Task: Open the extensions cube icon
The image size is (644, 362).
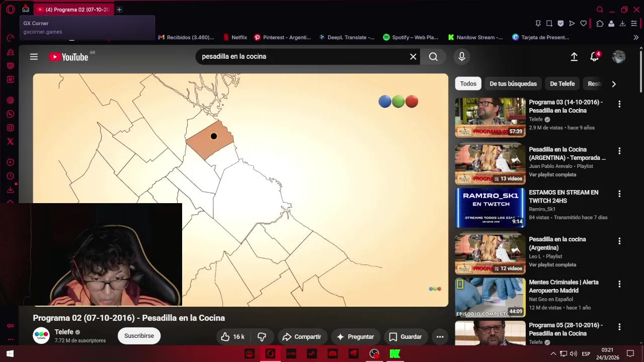Action: click(600, 23)
